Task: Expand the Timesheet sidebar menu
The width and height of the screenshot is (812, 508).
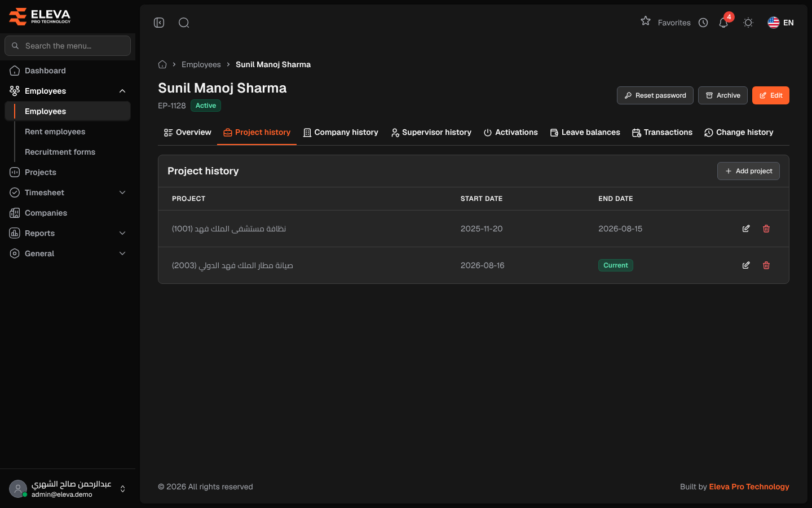Action: [x=122, y=192]
